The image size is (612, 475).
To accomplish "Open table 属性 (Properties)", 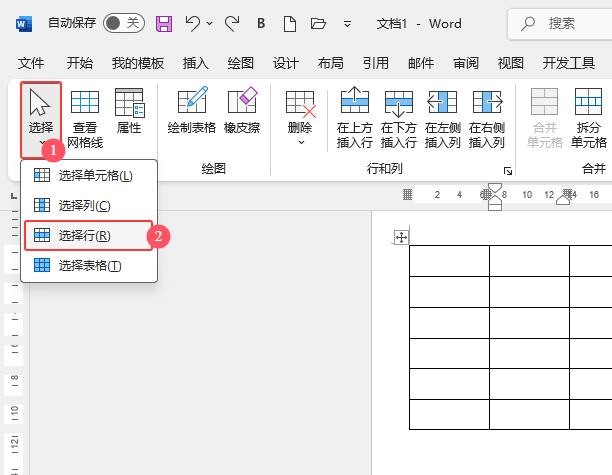I will tap(129, 111).
